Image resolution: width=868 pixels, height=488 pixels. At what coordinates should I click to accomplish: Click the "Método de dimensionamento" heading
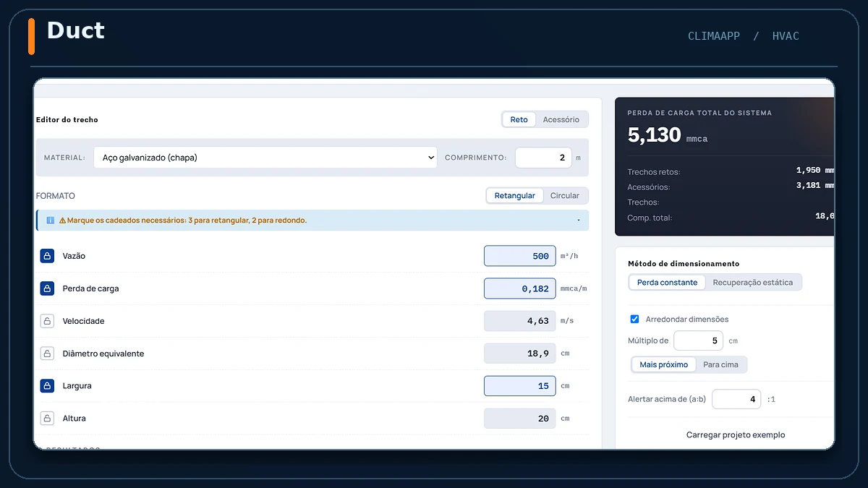coord(684,264)
